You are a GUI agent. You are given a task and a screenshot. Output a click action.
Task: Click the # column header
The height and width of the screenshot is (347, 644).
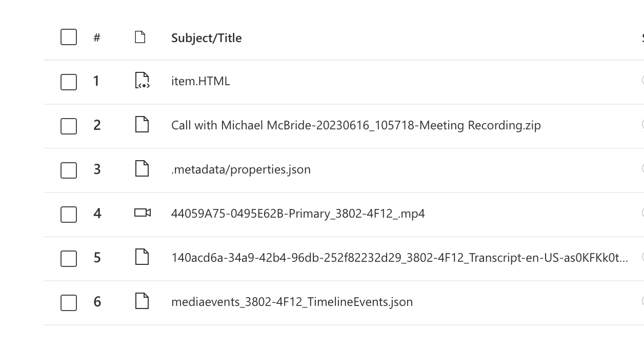pyautogui.click(x=96, y=38)
